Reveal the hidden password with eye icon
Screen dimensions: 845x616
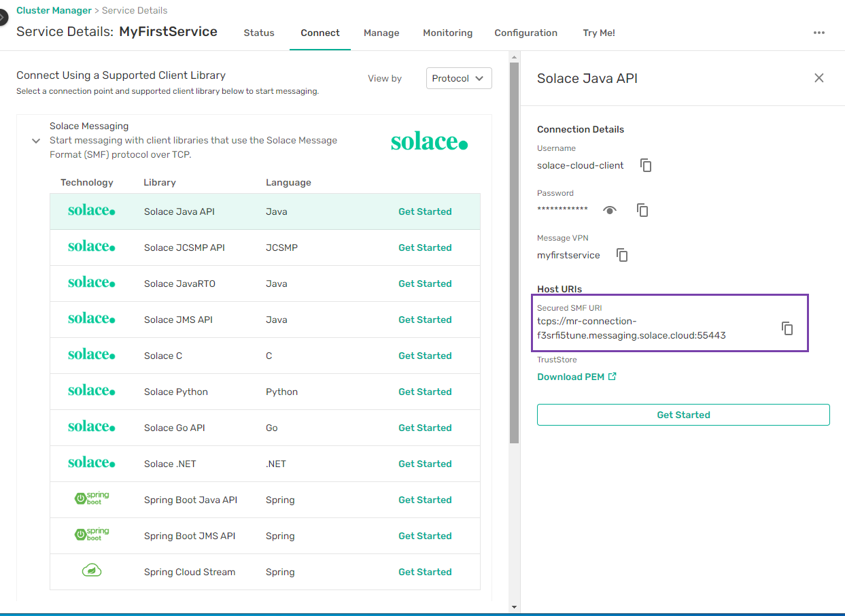(x=610, y=210)
